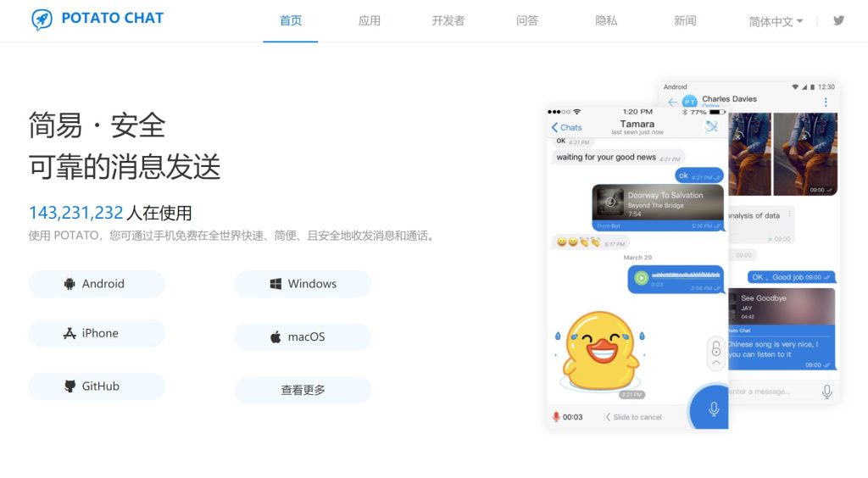Click the waiting for your good news message
Screen dimensions: 868x478
[618, 158]
